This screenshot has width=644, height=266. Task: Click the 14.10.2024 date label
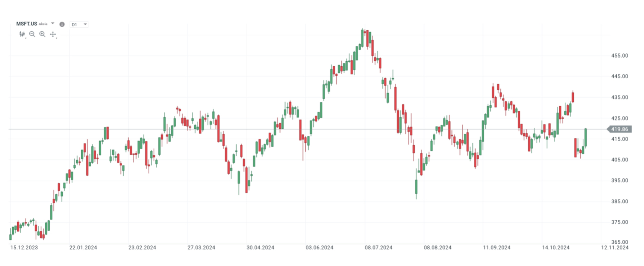556,248
